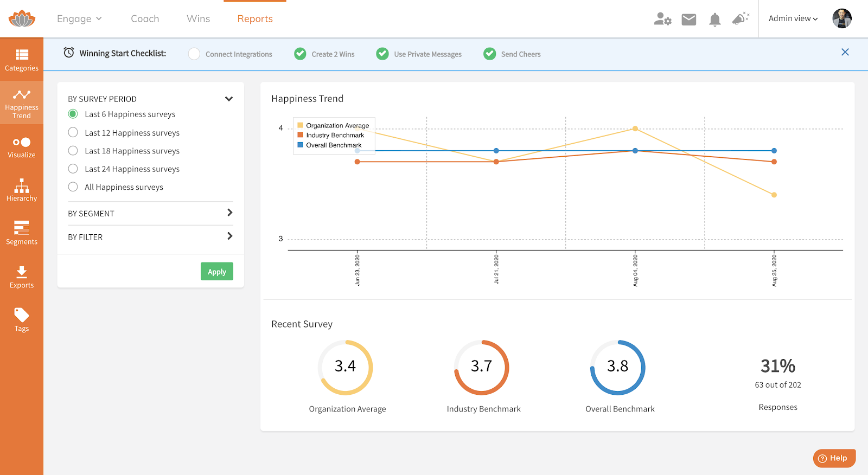Select Last 24 Happiness surveys radio

coord(73,169)
